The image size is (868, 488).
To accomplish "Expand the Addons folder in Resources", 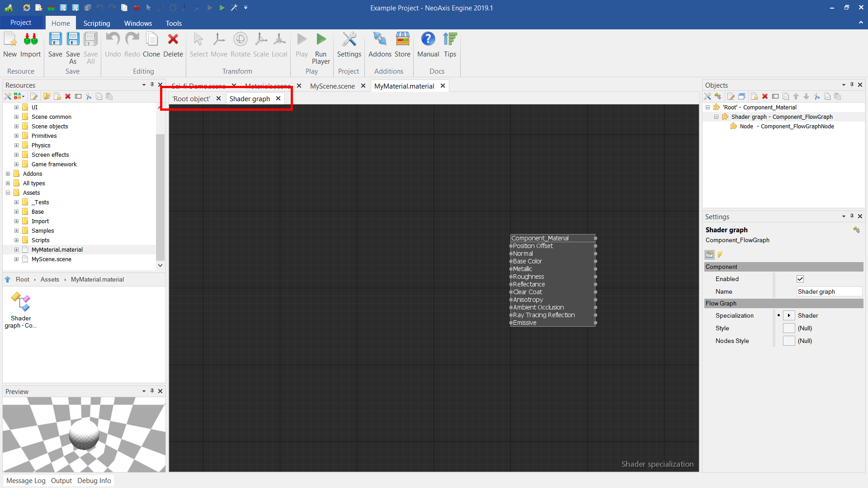I will click(x=8, y=174).
